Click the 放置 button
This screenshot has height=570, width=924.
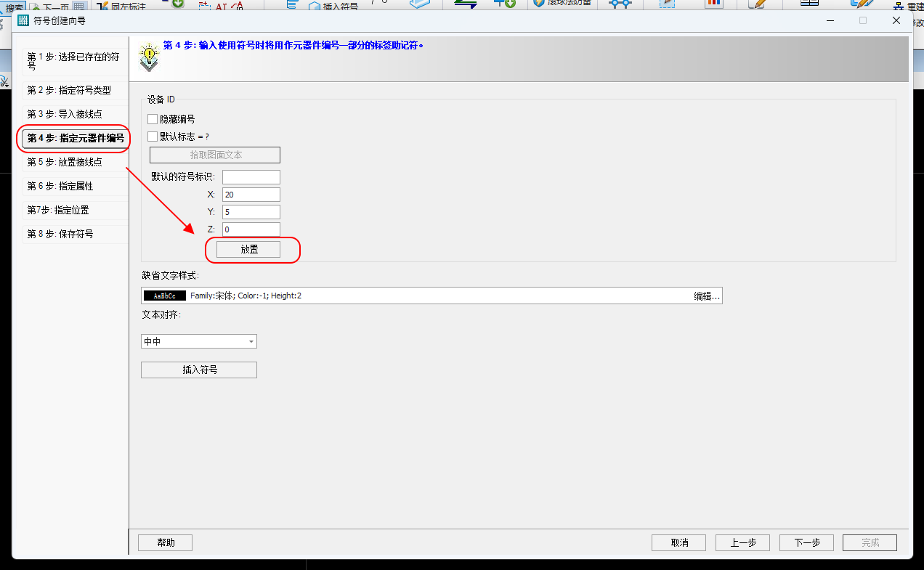pyautogui.click(x=248, y=249)
